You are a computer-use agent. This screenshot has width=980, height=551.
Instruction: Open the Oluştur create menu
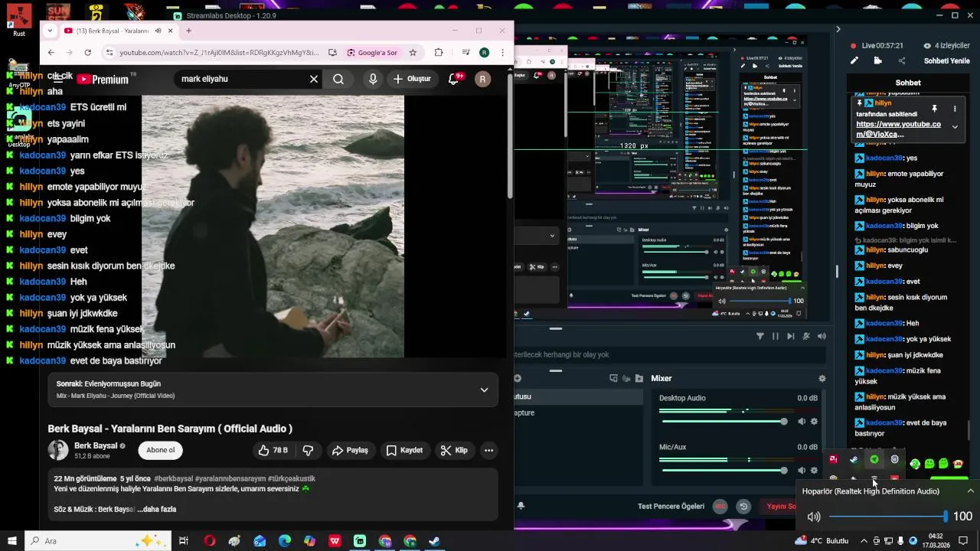412,79
